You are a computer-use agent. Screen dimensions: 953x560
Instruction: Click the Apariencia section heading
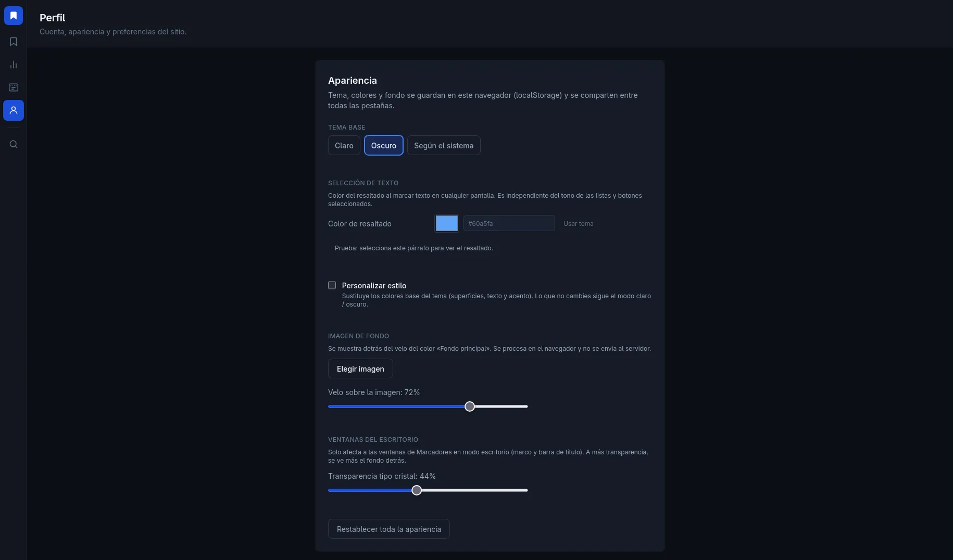tap(353, 81)
